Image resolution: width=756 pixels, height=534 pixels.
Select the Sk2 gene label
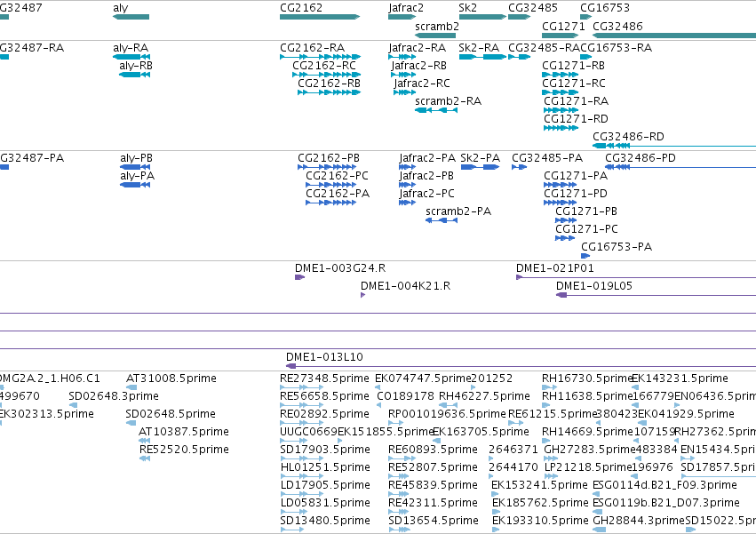tap(467, 8)
